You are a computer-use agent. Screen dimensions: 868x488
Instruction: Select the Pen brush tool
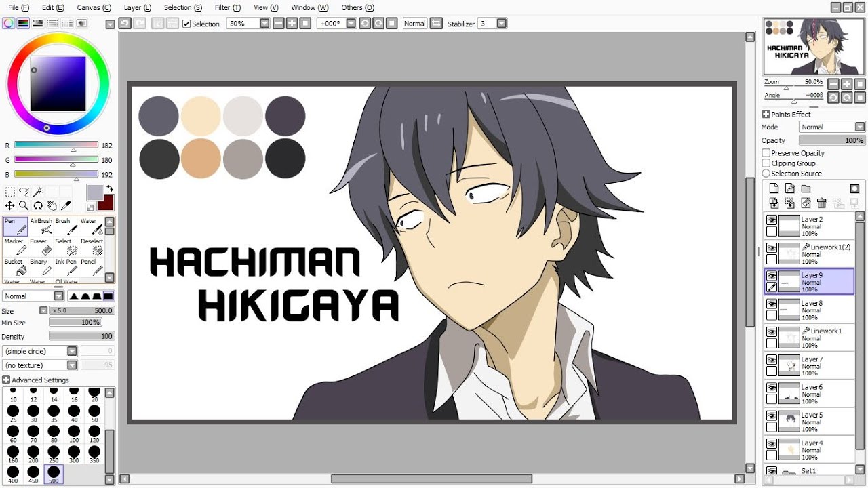pyautogui.click(x=15, y=226)
